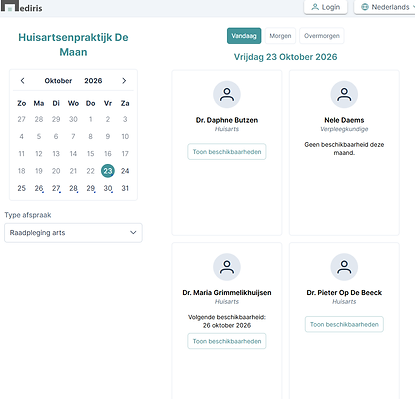Switch to the Overmorgen tab
This screenshot has height=399, width=415.
pos(322,36)
